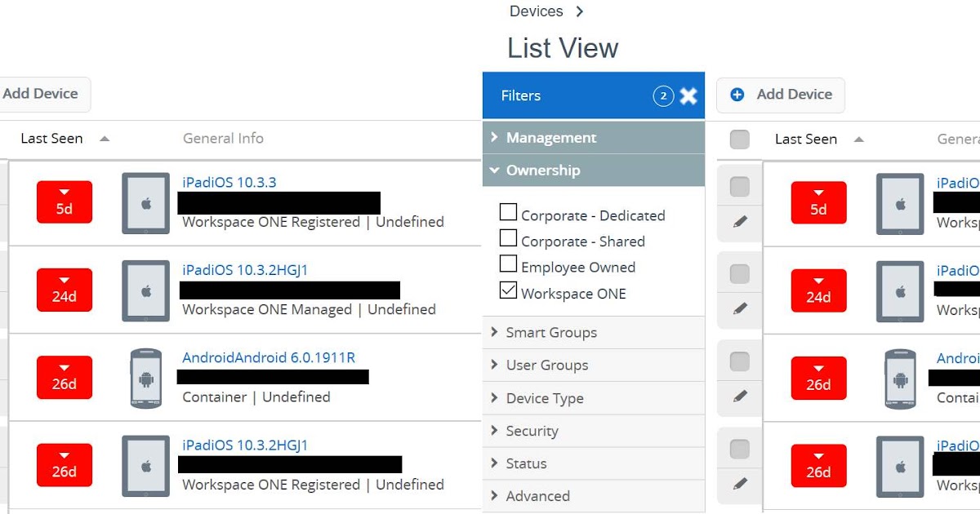Click the Devices breadcrumb
The image size is (980, 514).
click(x=537, y=11)
